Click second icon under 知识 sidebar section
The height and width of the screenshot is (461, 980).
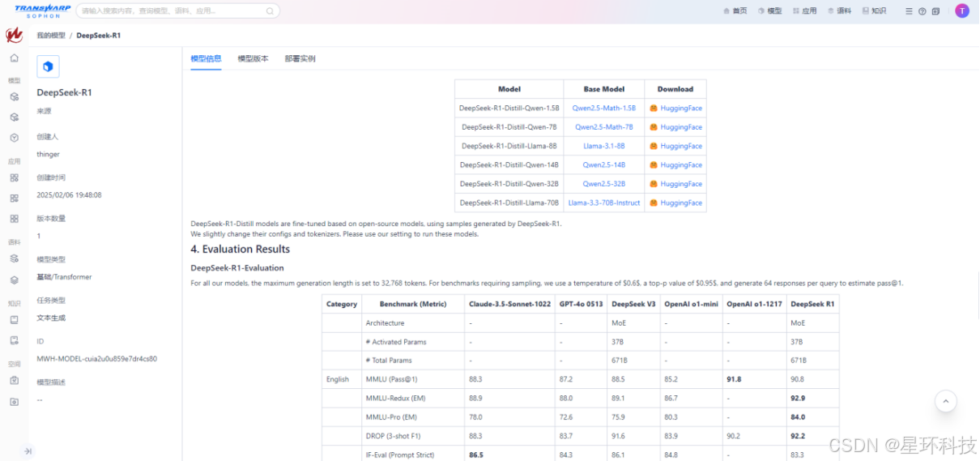[x=14, y=340]
